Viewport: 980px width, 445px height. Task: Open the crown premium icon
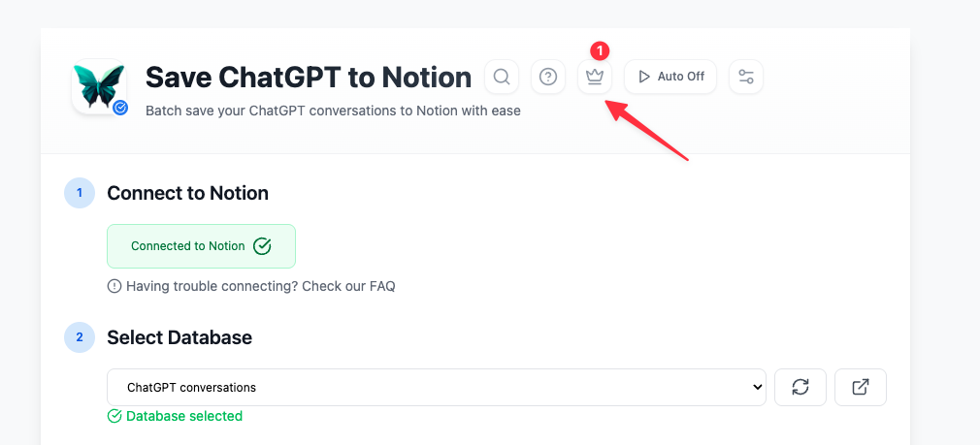pos(595,77)
